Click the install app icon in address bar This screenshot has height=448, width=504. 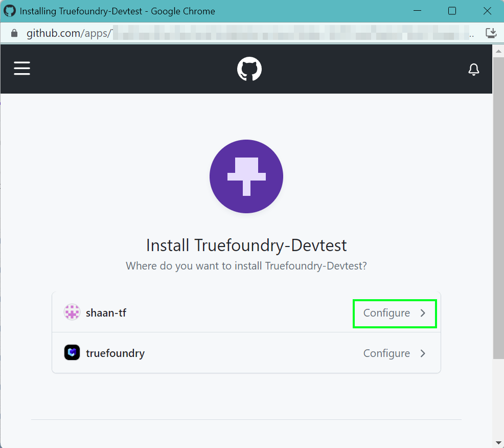(x=491, y=33)
